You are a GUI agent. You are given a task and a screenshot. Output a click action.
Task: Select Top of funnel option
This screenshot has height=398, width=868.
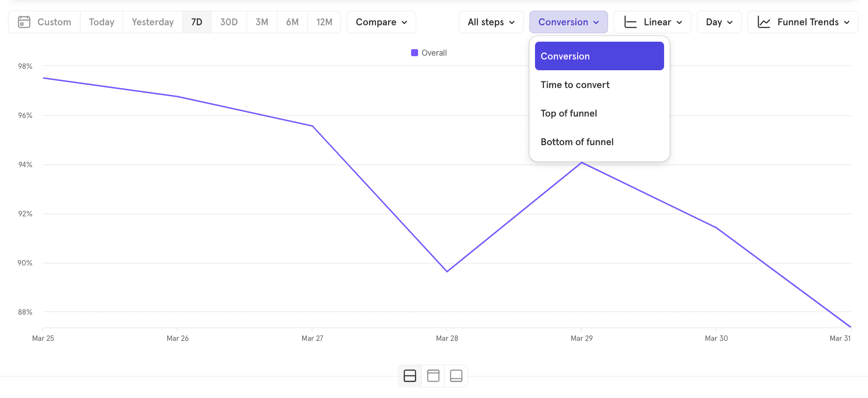pyautogui.click(x=569, y=113)
